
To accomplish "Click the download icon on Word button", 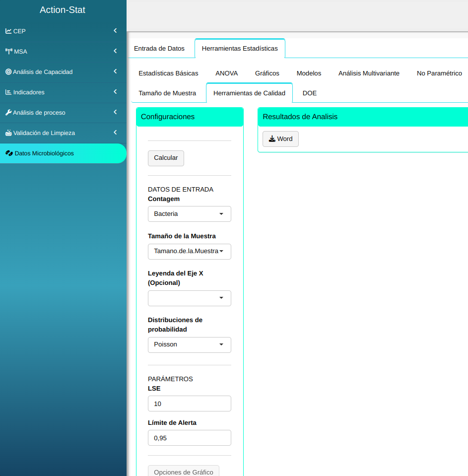I will 271,139.
